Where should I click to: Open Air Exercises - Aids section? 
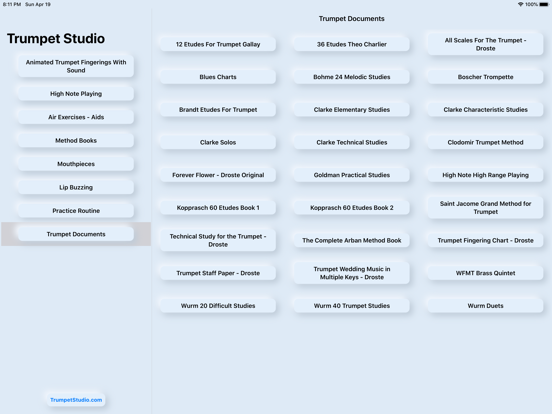[76, 117]
